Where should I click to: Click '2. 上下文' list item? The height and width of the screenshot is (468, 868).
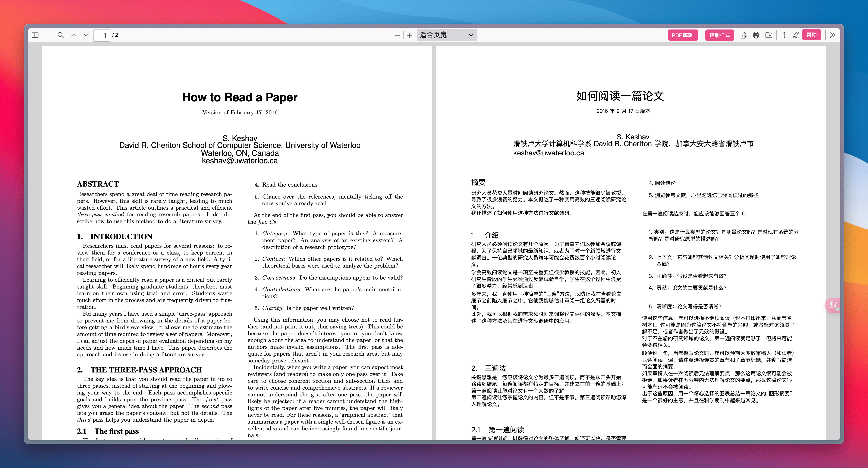coord(722,260)
